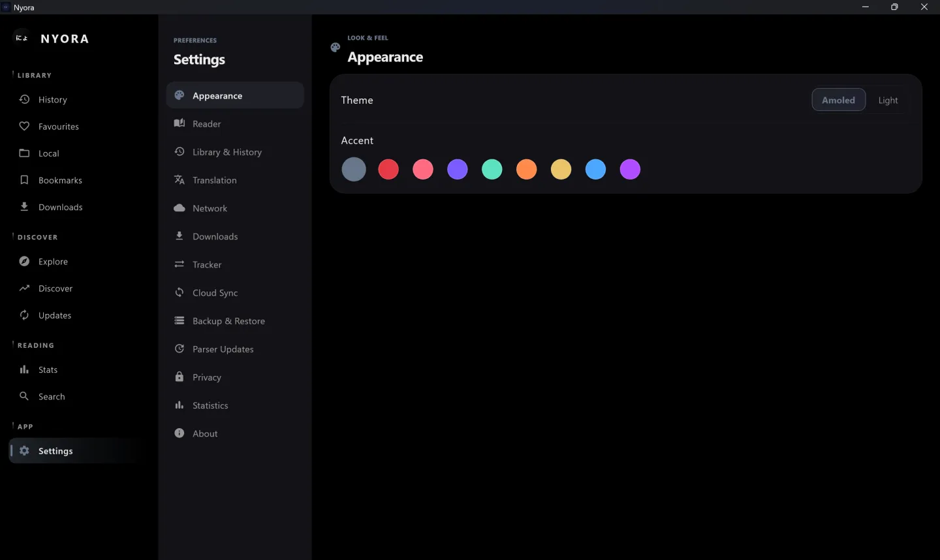
Task: Open the Translation settings section
Action: 235,179
